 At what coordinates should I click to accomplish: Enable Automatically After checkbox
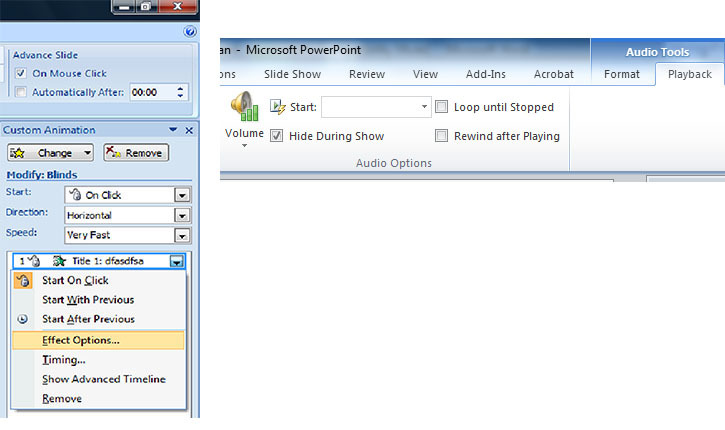click(x=20, y=92)
